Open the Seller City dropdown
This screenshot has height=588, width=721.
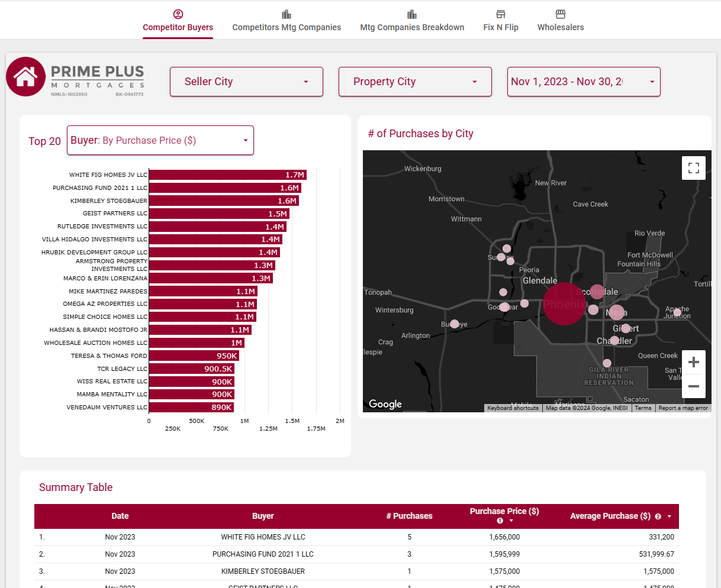pyautogui.click(x=246, y=82)
